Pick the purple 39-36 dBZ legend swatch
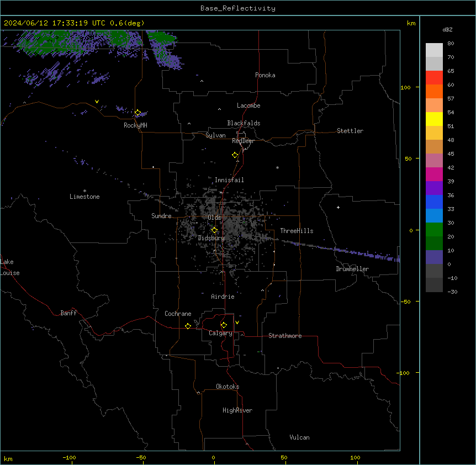Viewport: 476px width, 465px height. pos(434,188)
